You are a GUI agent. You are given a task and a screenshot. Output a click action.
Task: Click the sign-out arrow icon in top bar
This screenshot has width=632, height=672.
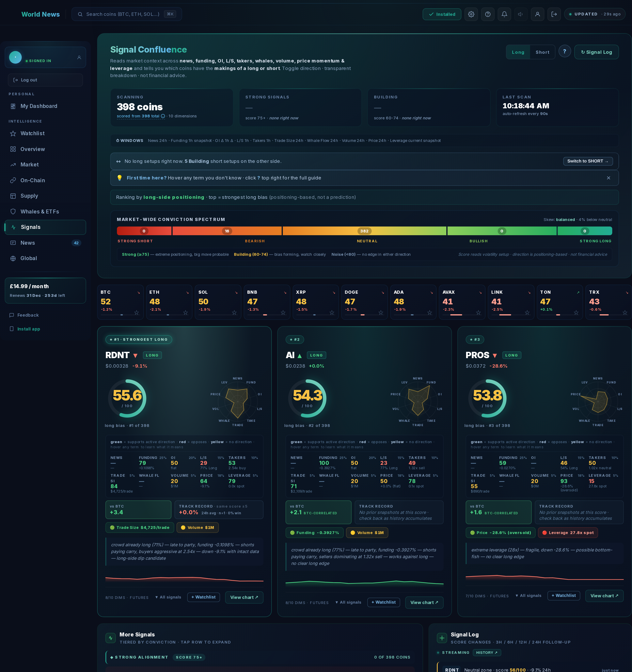[x=554, y=14]
